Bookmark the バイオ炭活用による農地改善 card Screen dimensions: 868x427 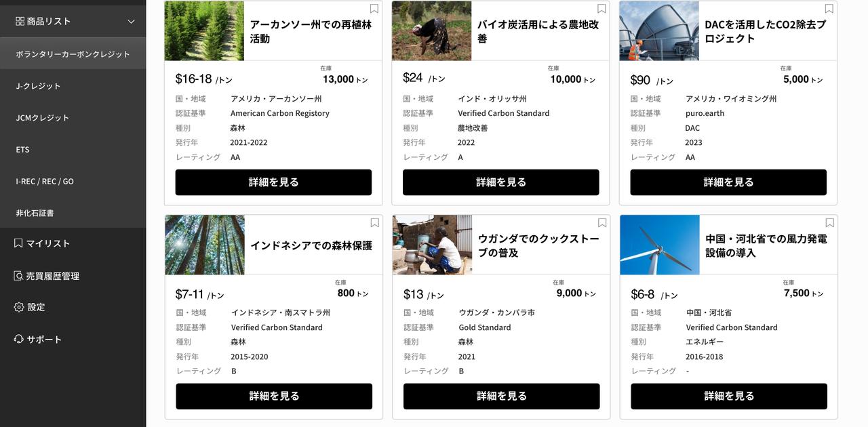[x=601, y=9]
